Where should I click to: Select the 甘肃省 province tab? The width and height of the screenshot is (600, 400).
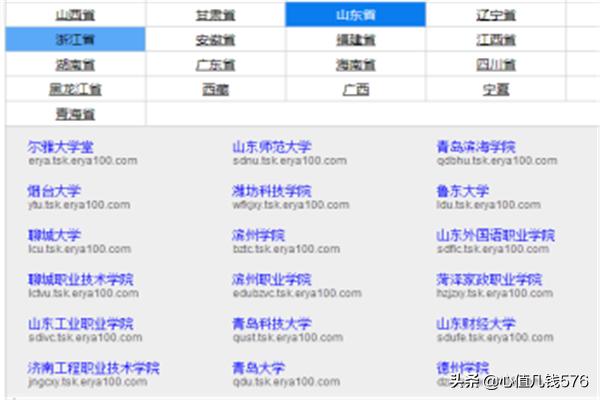tap(215, 15)
